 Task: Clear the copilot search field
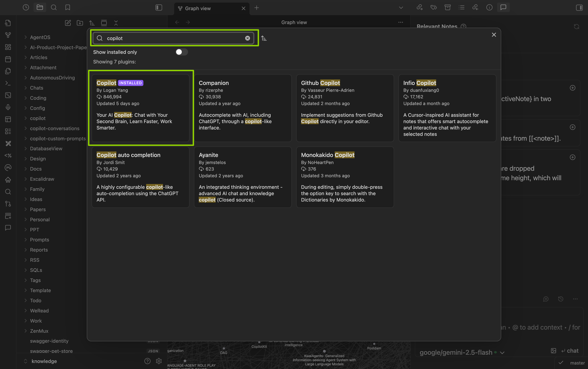pos(247,38)
